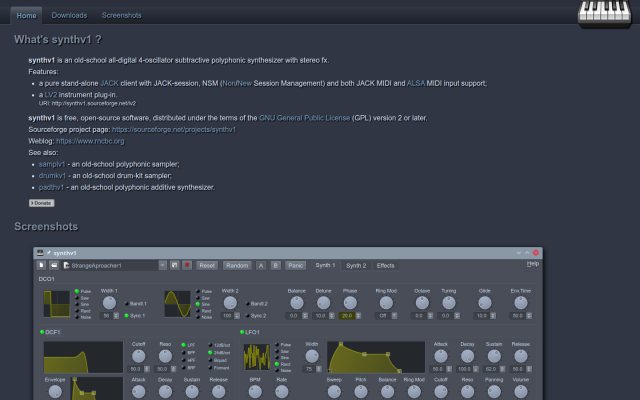Click the Env.Time knob
This screenshot has height=400, width=640.
pyautogui.click(x=520, y=303)
